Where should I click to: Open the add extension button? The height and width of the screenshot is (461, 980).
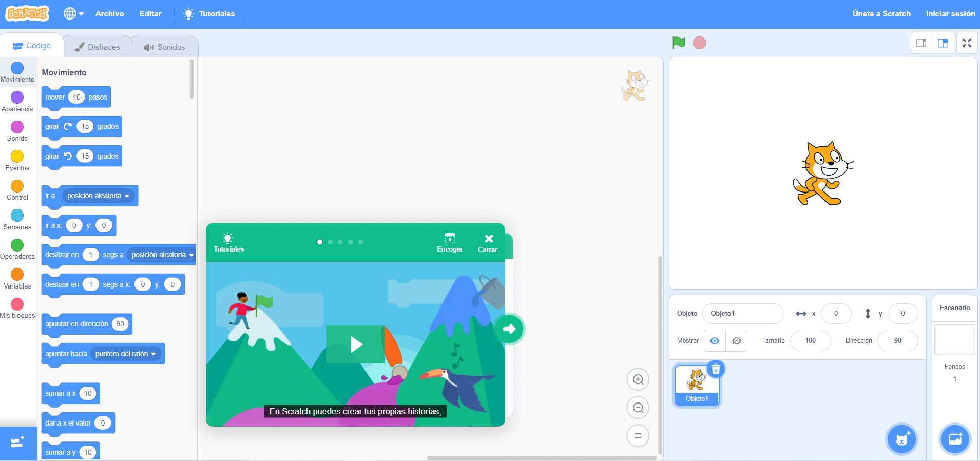point(17,443)
